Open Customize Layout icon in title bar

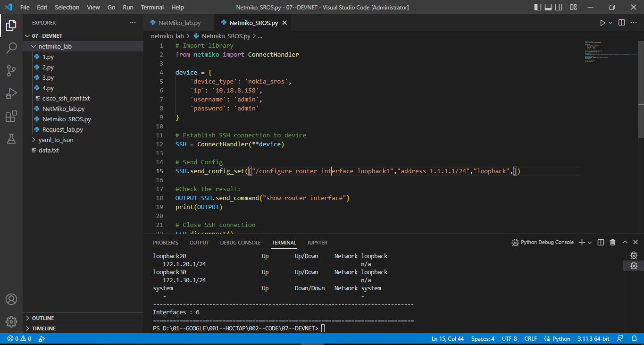click(573, 7)
